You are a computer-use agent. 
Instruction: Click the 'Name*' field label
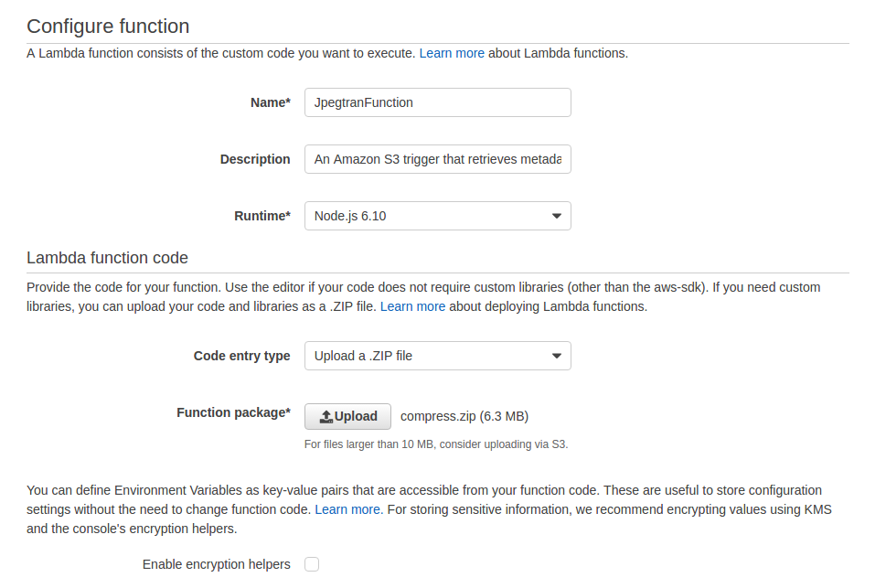pos(271,102)
